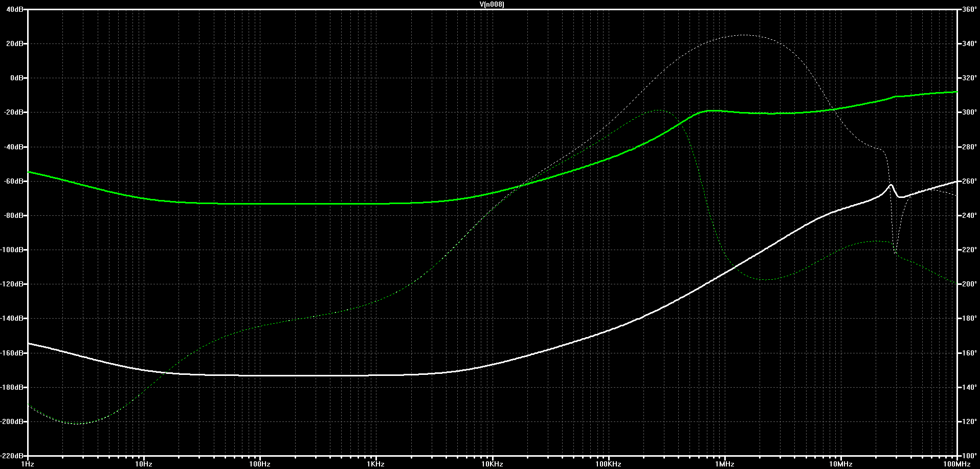Image resolution: width=980 pixels, height=469 pixels.
Task: Click the 120° phase axis label
Action: (x=969, y=421)
